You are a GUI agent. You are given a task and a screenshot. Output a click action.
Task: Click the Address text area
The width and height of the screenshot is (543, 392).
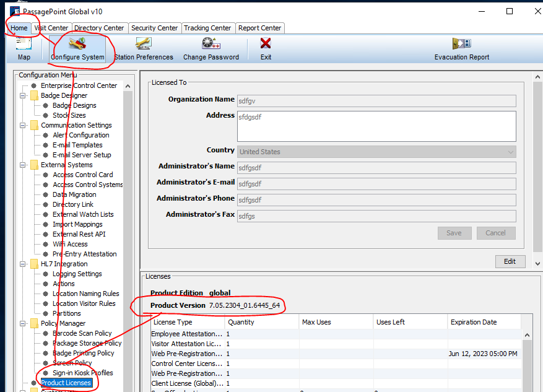(x=376, y=126)
